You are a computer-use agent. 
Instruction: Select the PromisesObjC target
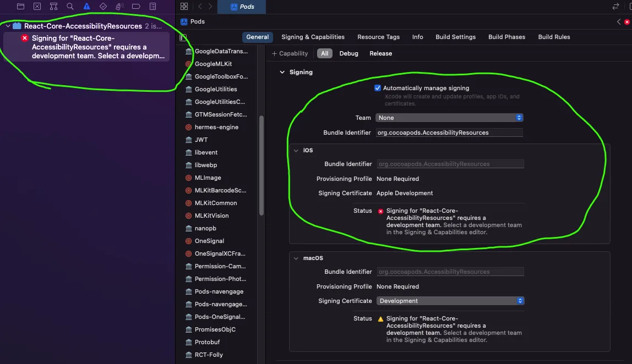[215, 329]
